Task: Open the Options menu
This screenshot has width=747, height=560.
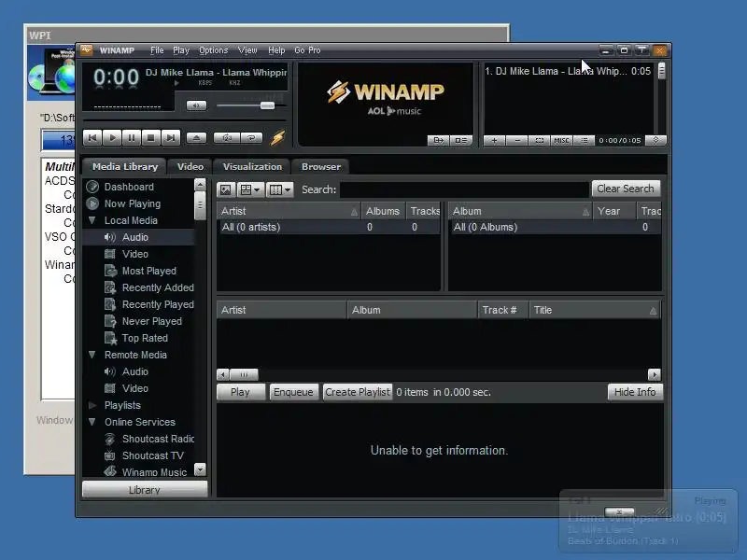Action: click(x=214, y=50)
